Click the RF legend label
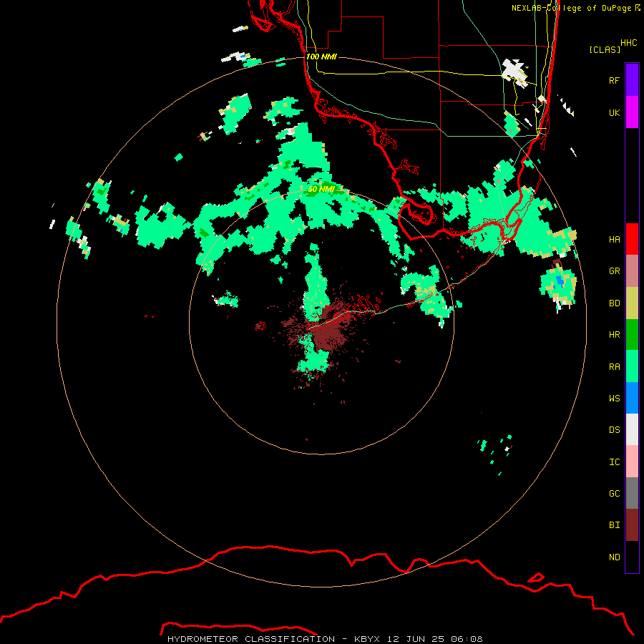644x644 pixels. click(614, 80)
